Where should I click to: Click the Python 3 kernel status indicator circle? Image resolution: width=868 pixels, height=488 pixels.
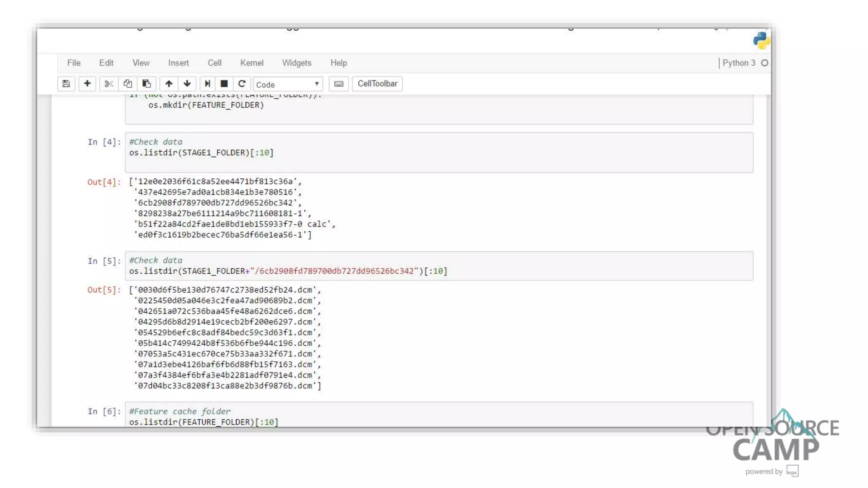click(x=765, y=63)
